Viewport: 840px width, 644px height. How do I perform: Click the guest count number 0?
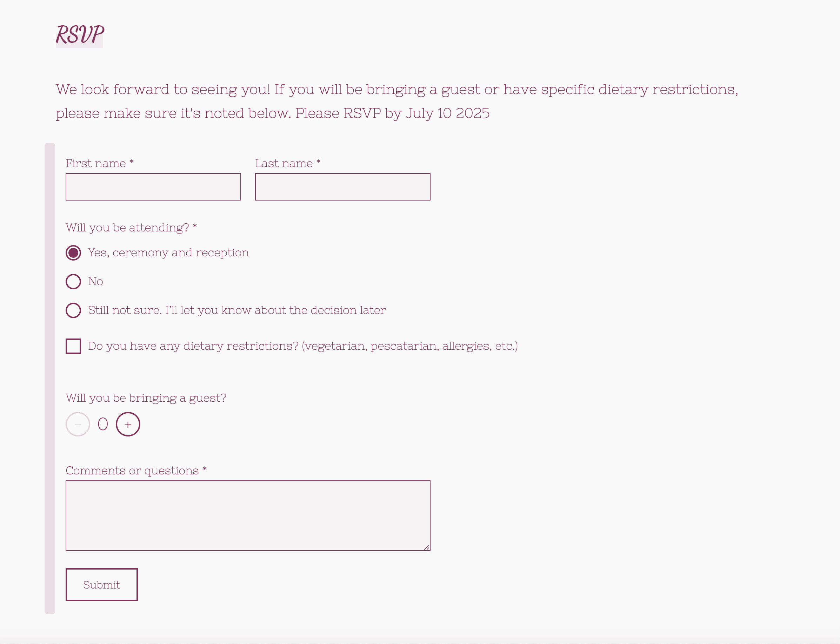[103, 424]
